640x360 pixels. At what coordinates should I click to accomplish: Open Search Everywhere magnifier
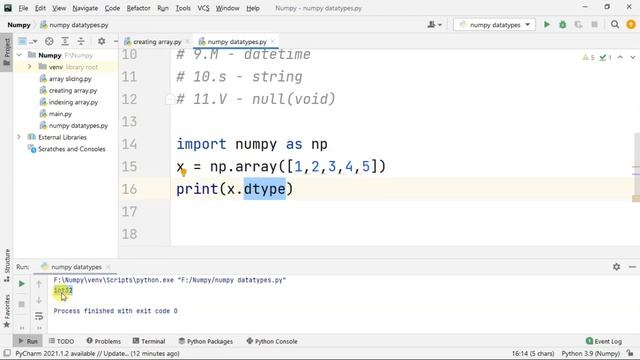tap(615, 25)
